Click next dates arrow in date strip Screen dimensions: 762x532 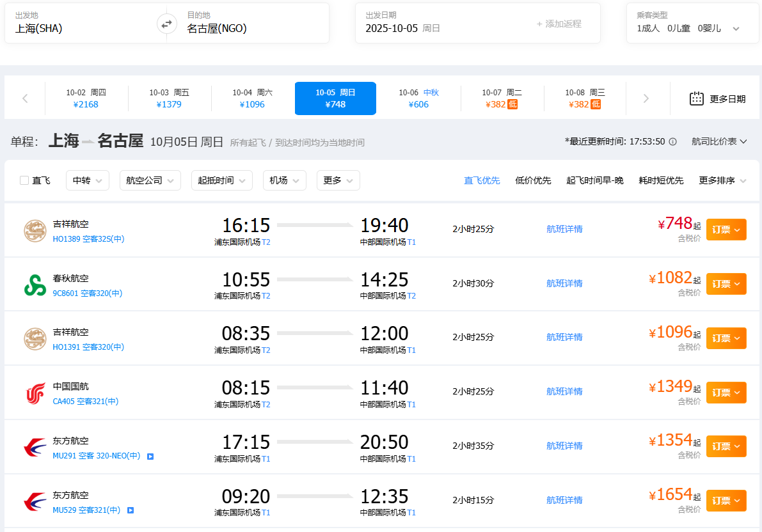646,98
